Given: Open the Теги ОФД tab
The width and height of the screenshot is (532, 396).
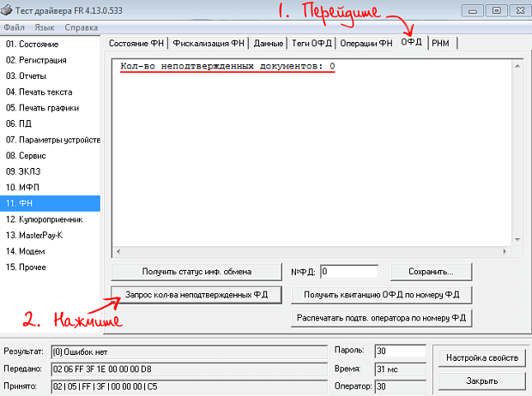Looking at the screenshot, I should coord(311,43).
